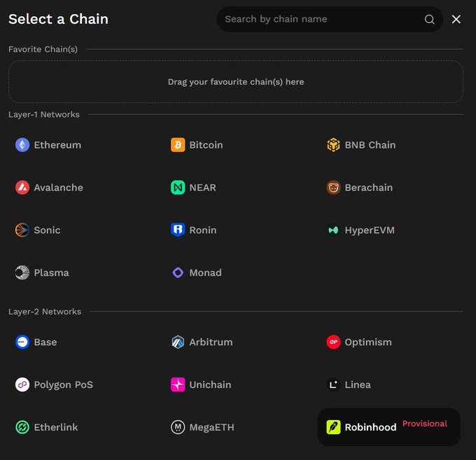The width and height of the screenshot is (476, 460).
Task: Choose the Linea label
Action: pos(358,384)
